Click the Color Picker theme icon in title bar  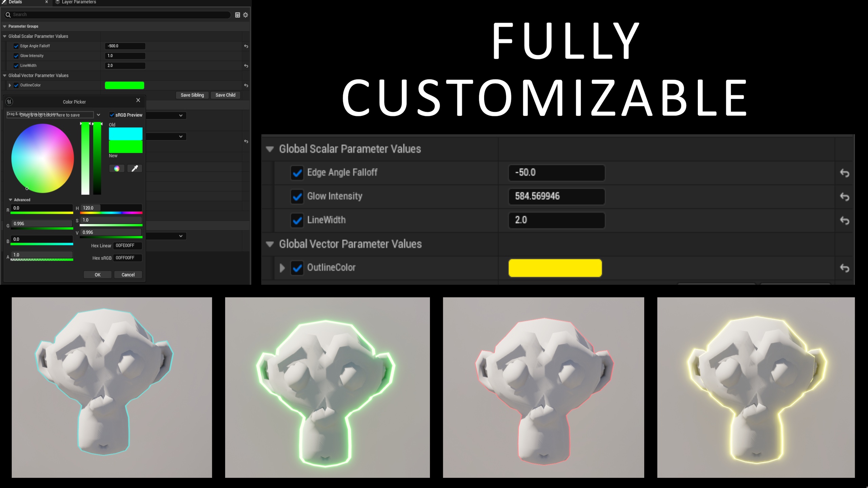[9, 101]
